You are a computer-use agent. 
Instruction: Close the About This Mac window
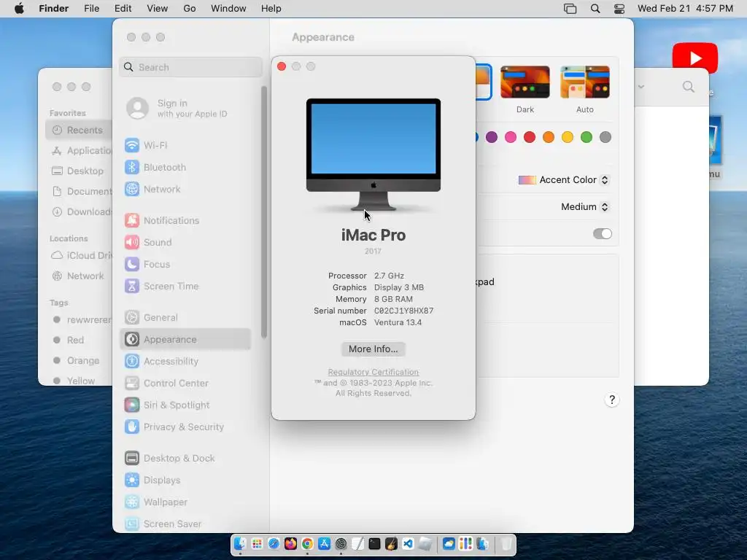(x=282, y=66)
